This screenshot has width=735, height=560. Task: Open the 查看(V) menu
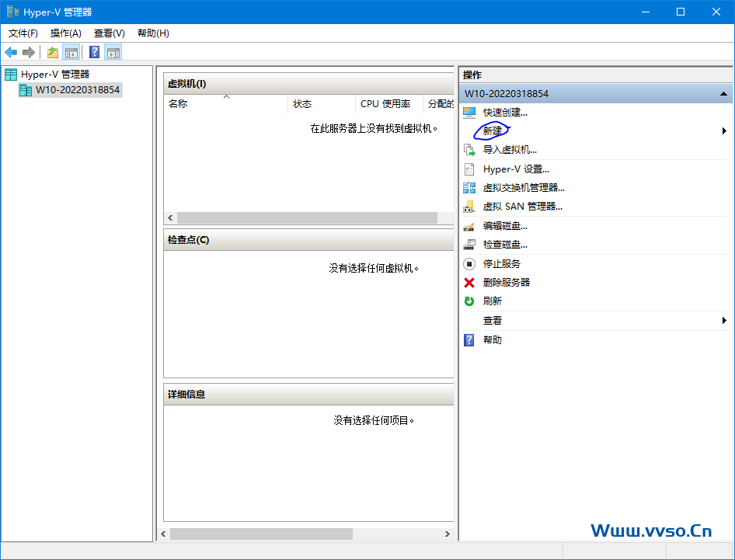tap(109, 33)
